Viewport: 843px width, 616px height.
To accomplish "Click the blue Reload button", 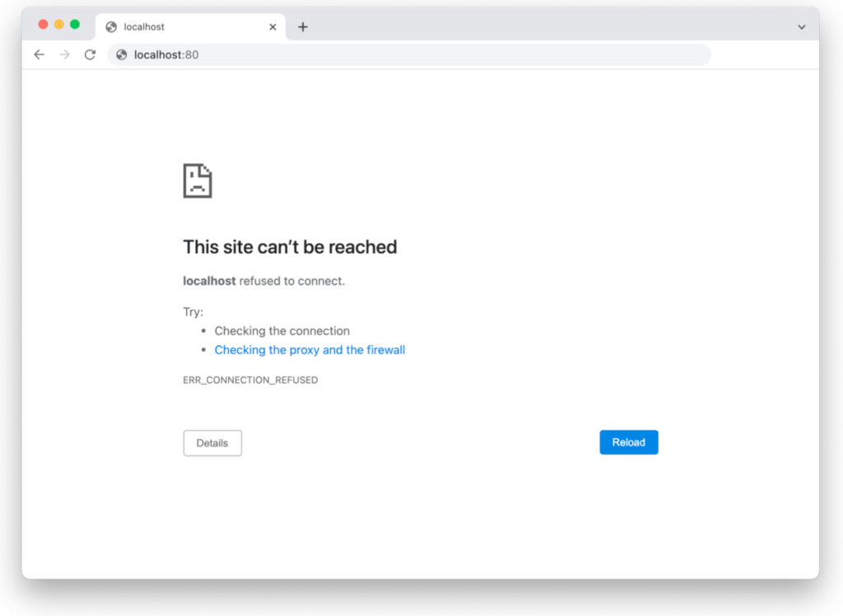I will point(628,442).
